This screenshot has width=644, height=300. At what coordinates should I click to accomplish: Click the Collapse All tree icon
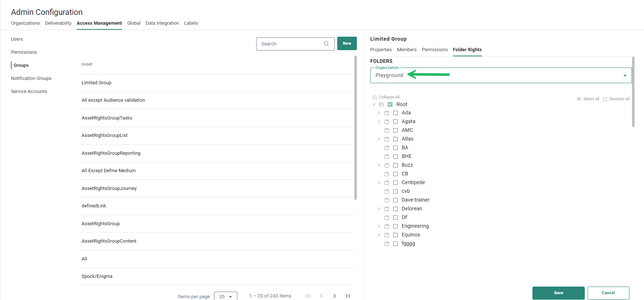click(375, 97)
